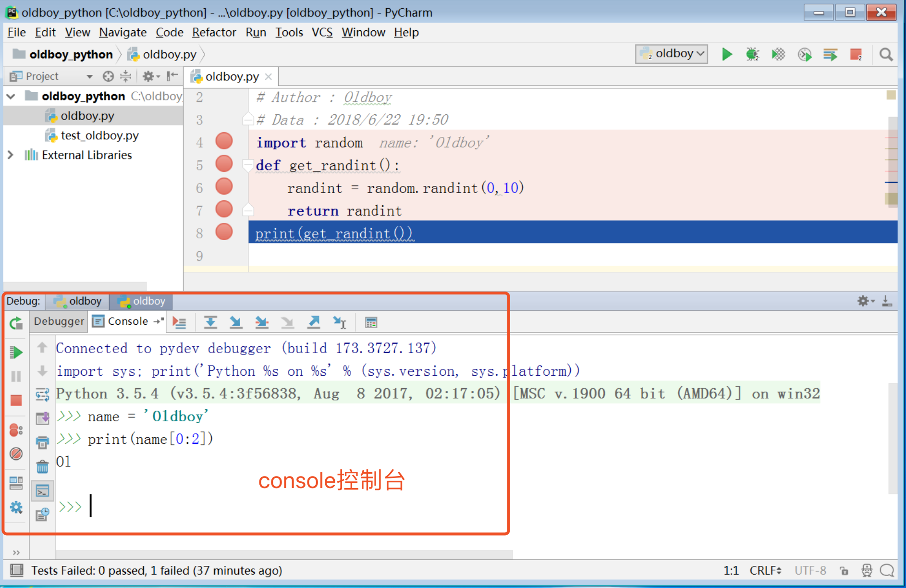Switch to the Debugger tab

(x=59, y=321)
